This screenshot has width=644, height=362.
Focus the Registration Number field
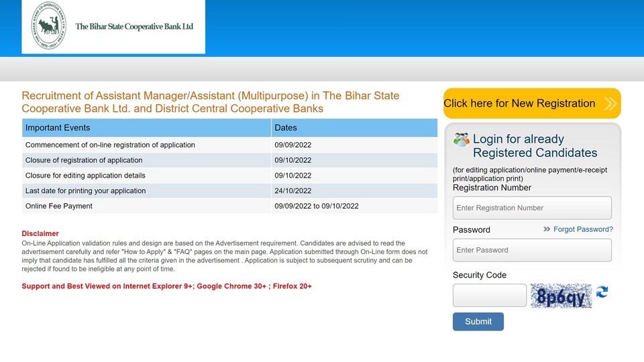pos(532,208)
